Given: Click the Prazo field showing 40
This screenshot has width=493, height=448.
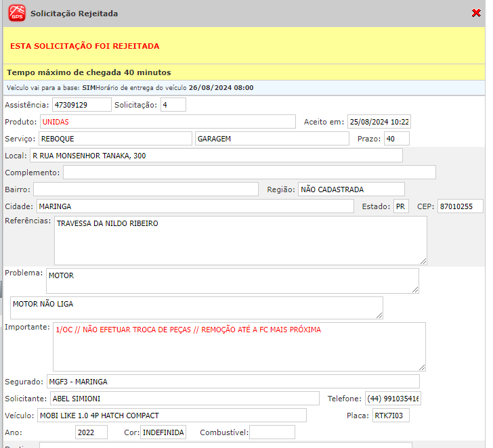Looking at the screenshot, I should click(396, 139).
